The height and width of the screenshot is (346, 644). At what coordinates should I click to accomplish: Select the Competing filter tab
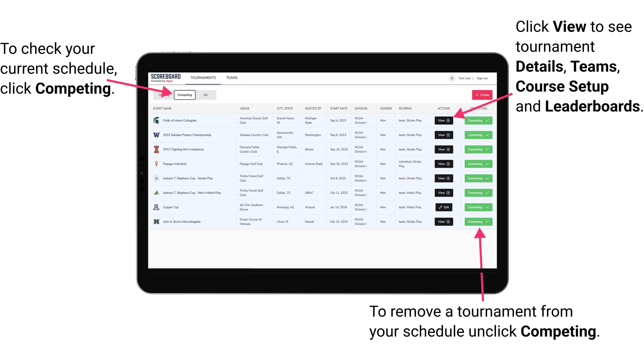click(x=184, y=95)
